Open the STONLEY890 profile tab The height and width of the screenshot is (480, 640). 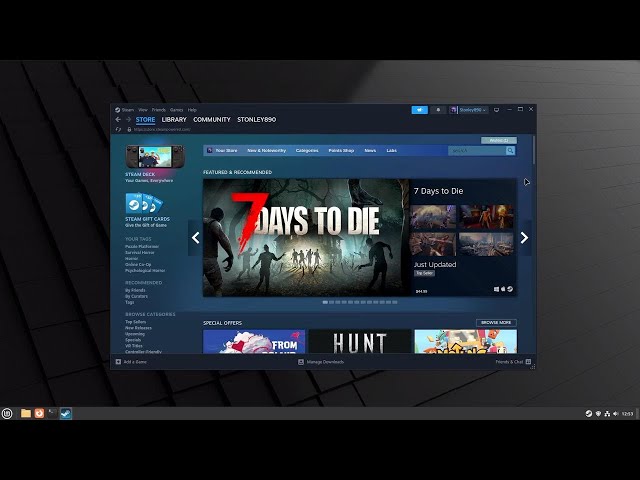(257, 120)
